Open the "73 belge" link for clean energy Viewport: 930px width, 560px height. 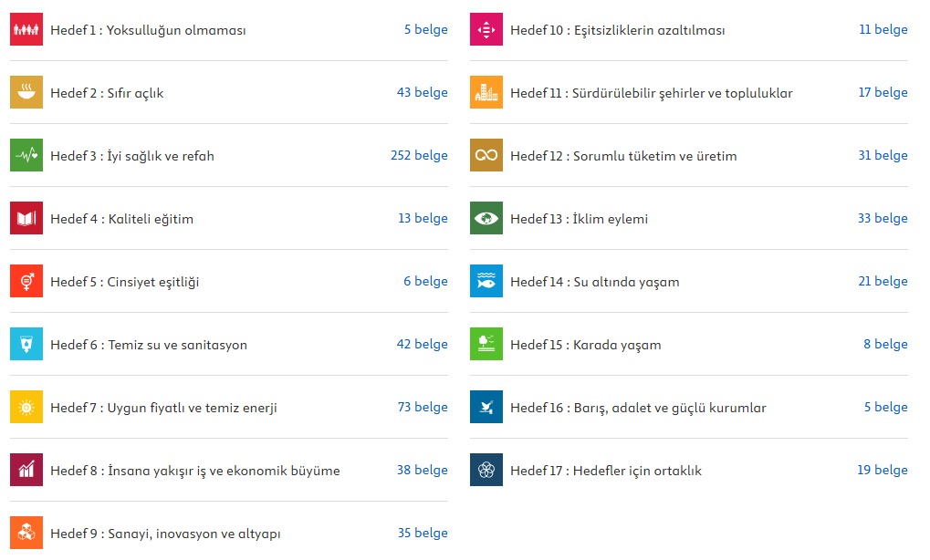423,407
